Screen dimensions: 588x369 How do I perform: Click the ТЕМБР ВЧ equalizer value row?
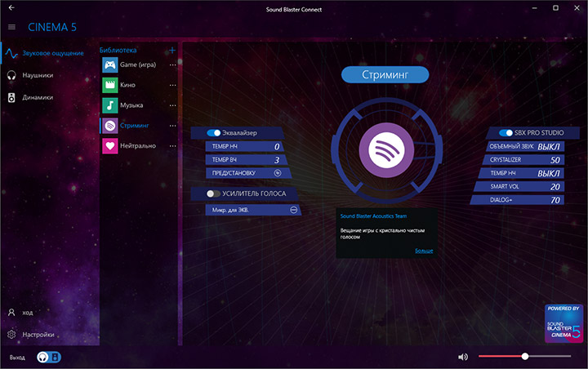pyautogui.click(x=247, y=160)
